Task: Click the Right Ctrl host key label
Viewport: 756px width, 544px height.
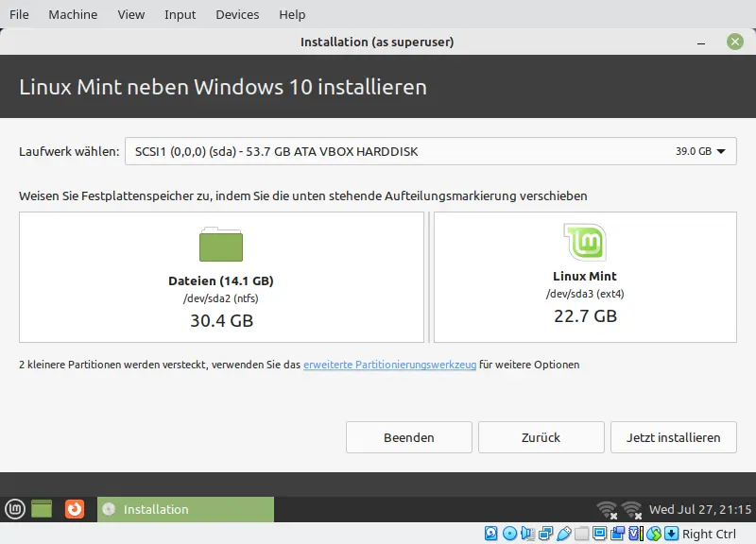Action: tap(709, 534)
